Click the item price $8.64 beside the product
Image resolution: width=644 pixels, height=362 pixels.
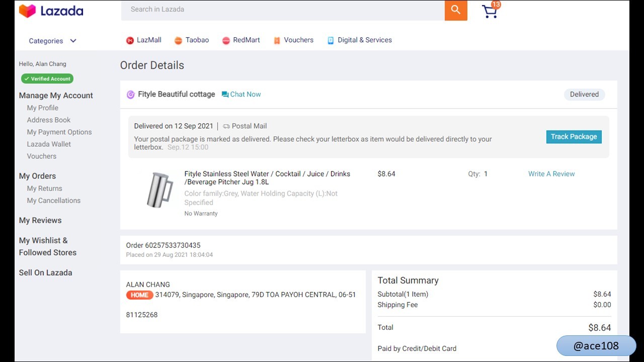386,174
